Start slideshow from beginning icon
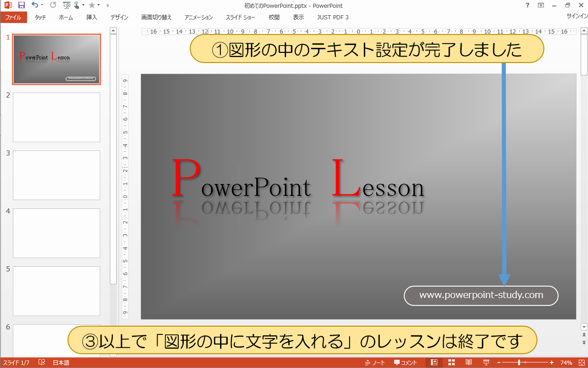588x368 pixels. point(67,6)
